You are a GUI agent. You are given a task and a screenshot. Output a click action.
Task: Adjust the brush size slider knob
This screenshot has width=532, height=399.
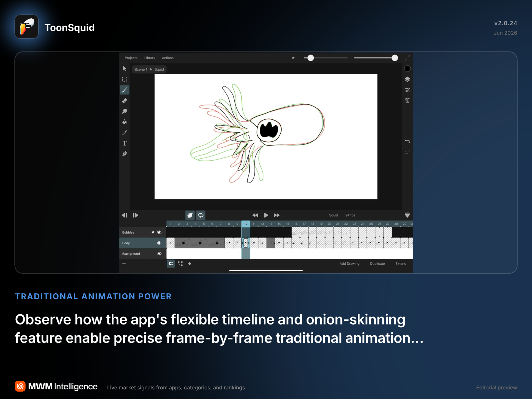(311, 58)
